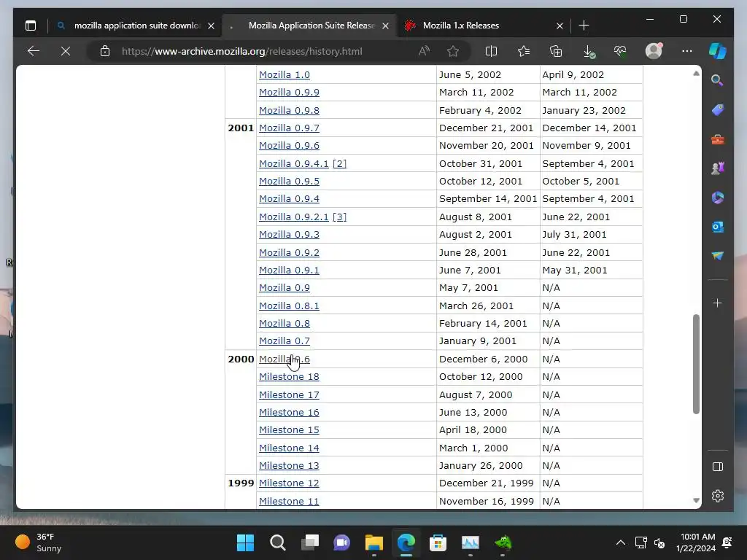747x560 pixels.
Task: Go back with the back arrow
Action: point(34,51)
